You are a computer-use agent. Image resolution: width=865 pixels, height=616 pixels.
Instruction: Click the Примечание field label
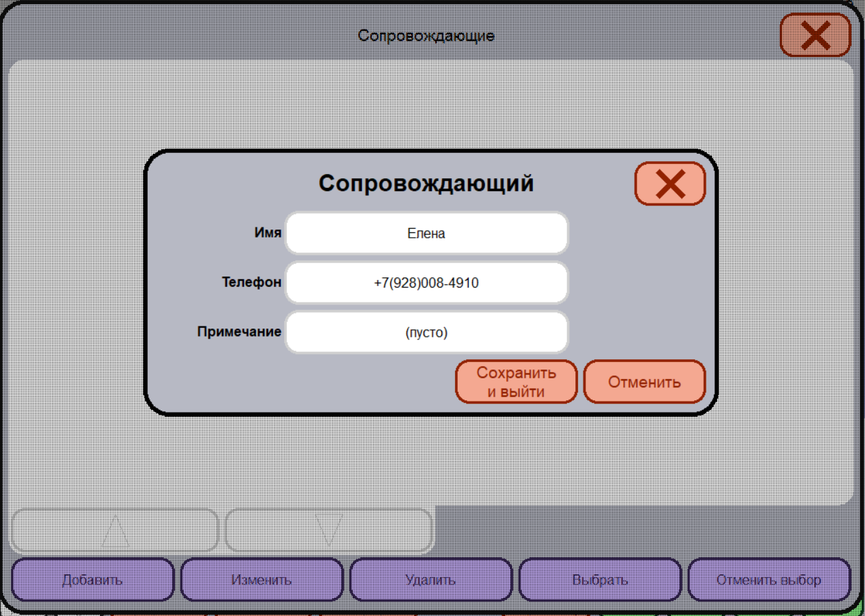click(x=239, y=332)
